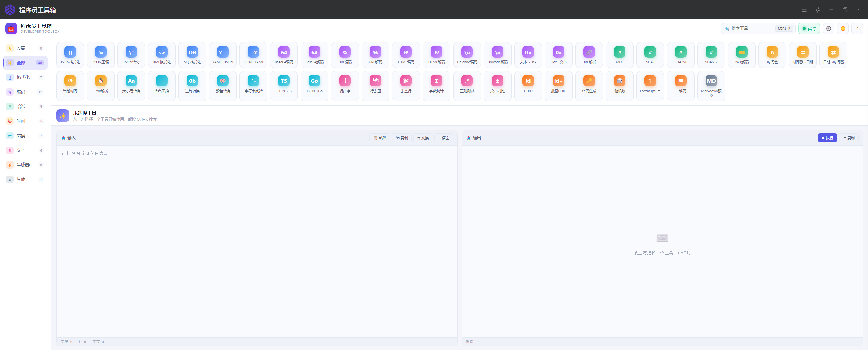Open the URL解码 tool
The height and width of the screenshot is (350, 868).
(375, 55)
